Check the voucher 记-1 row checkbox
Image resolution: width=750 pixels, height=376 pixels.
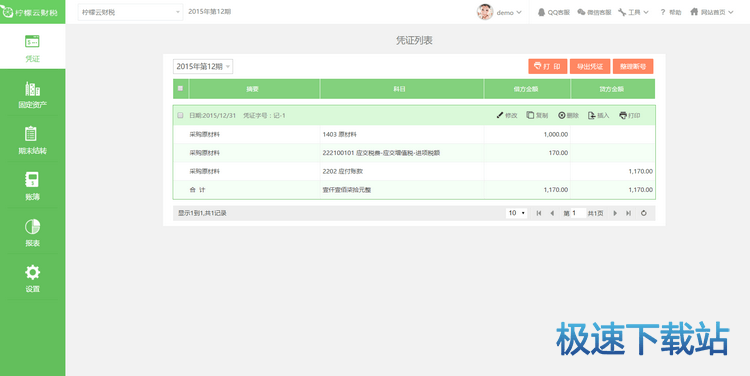(x=180, y=115)
